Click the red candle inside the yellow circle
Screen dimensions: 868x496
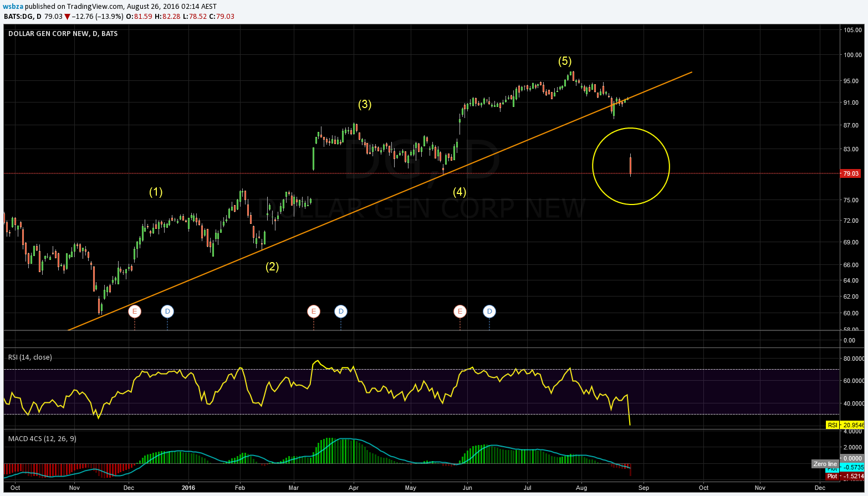pos(631,165)
